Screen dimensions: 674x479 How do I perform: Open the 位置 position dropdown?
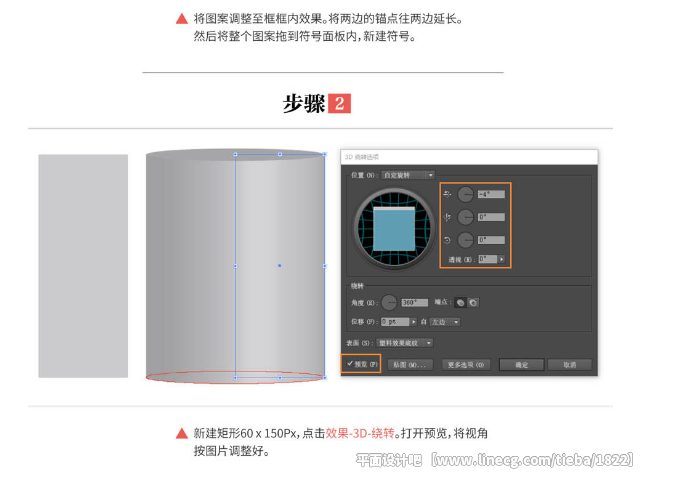(x=408, y=175)
